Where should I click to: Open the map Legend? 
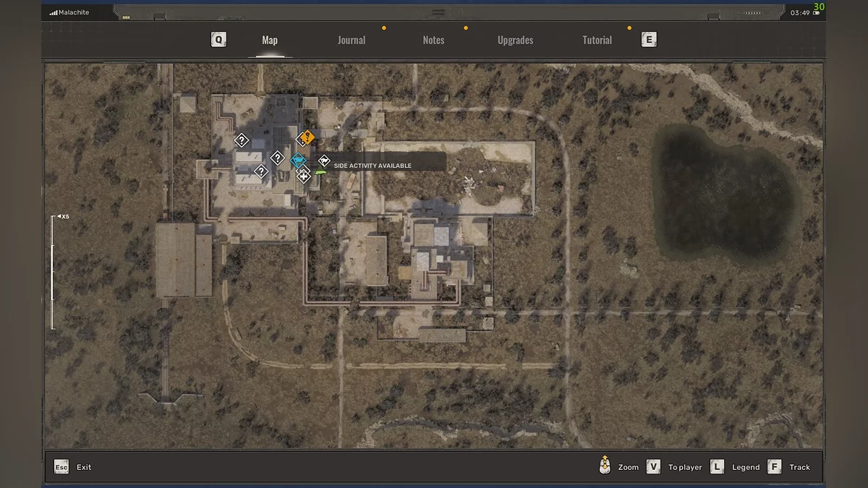[x=746, y=467]
